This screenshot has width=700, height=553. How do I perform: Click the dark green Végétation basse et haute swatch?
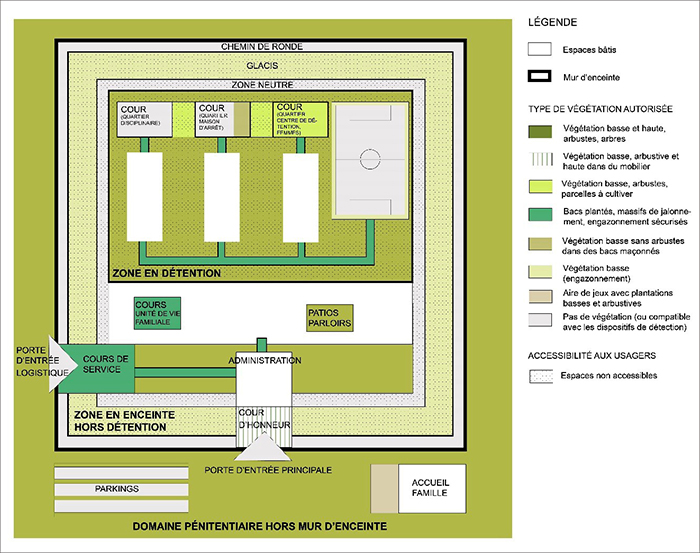tap(541, 132)
